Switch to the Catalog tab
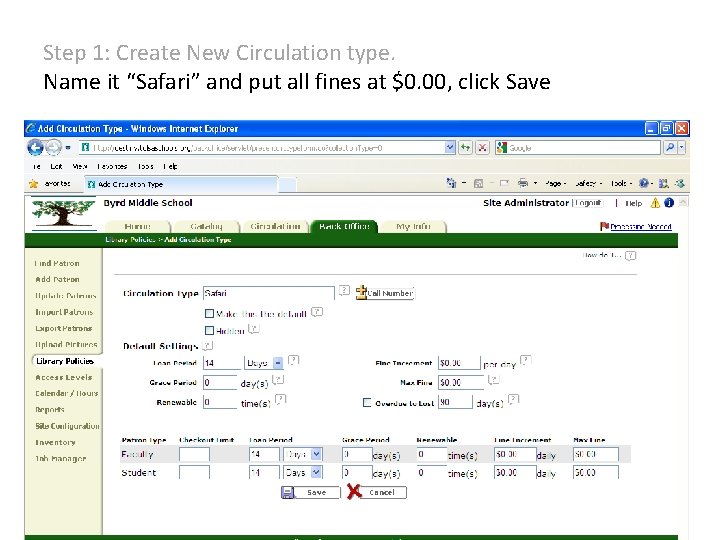 pyautogui.click(x=206, y=226)
